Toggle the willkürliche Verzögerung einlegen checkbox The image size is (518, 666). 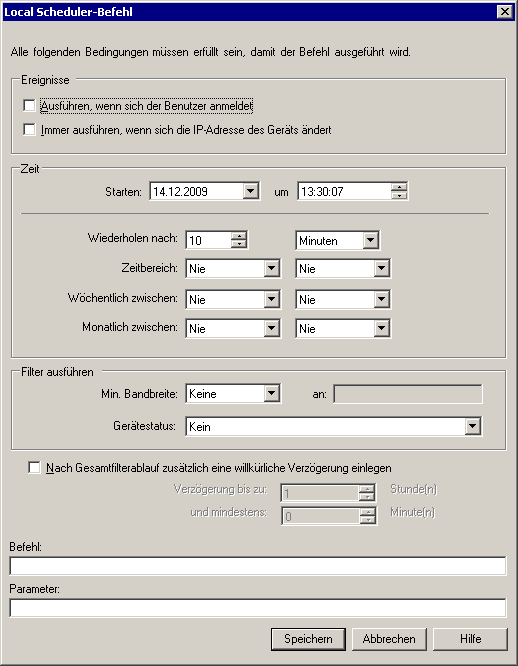(34, 468)
